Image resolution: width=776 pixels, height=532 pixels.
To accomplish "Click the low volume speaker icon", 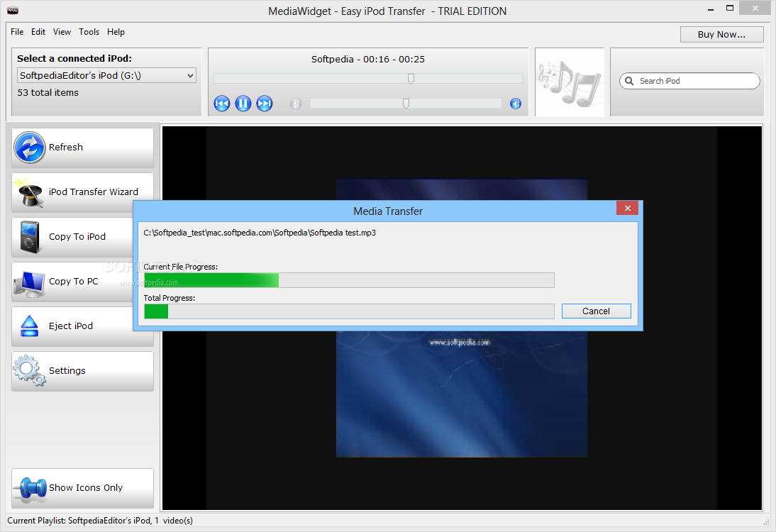I will [296, 104].
